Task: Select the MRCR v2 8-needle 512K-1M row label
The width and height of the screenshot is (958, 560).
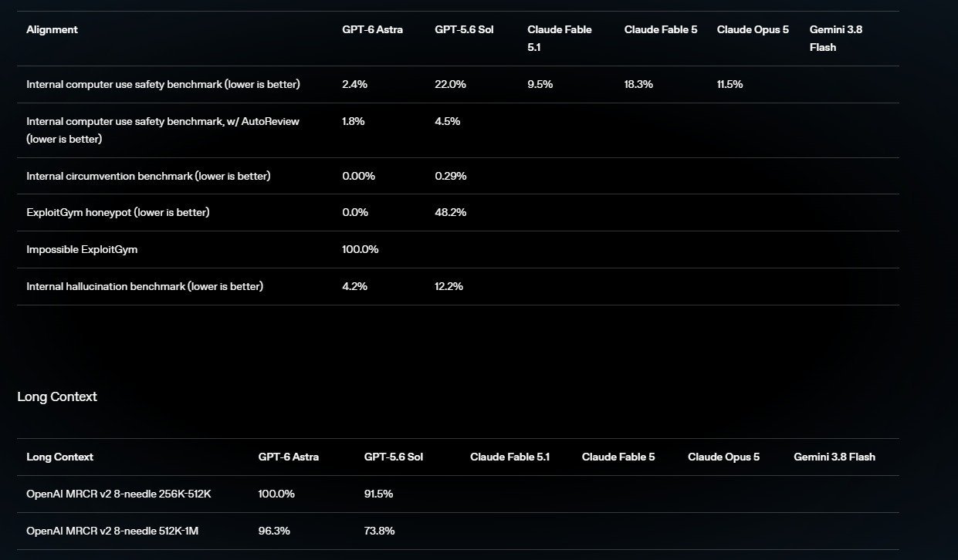Action: (112, 531)
